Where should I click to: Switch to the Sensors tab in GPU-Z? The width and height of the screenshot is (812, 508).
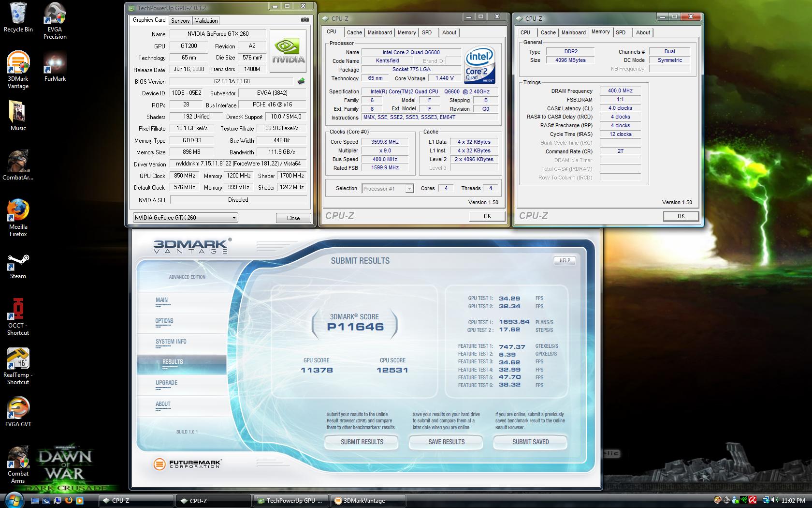click(x=180, y=21)
